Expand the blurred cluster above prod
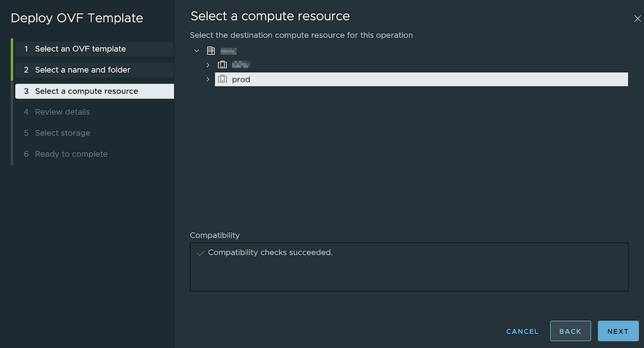The image size is (644, 348). 208,65
